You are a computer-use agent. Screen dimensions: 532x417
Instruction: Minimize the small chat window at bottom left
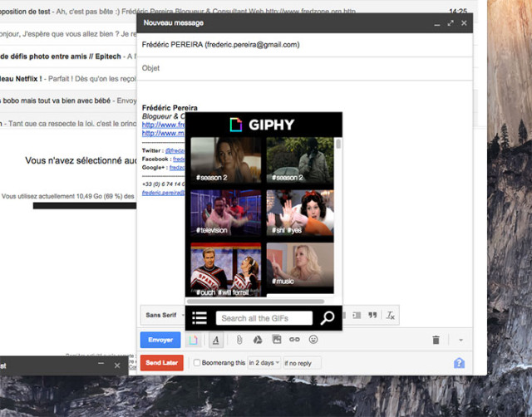tap(101, 365)
